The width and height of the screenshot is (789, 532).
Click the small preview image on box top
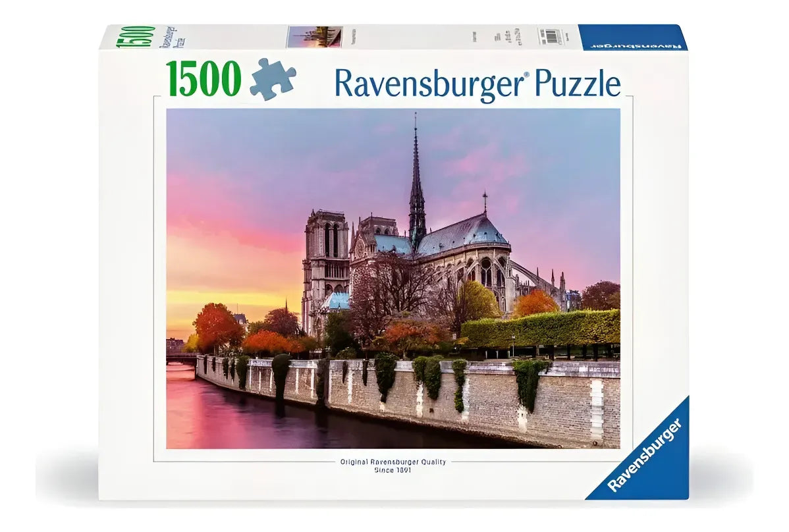coord(315,37)
